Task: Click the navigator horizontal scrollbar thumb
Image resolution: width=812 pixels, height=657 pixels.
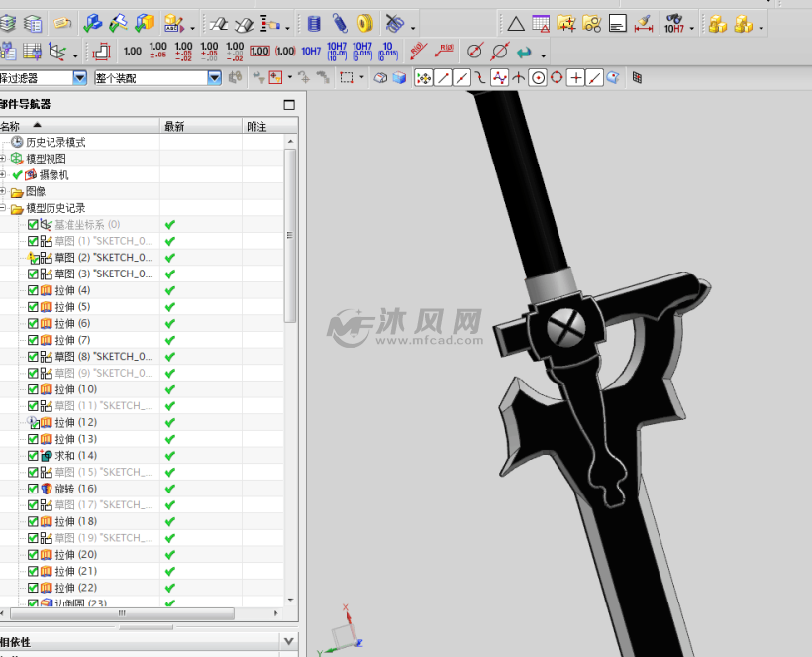Action: coord(122,613)
